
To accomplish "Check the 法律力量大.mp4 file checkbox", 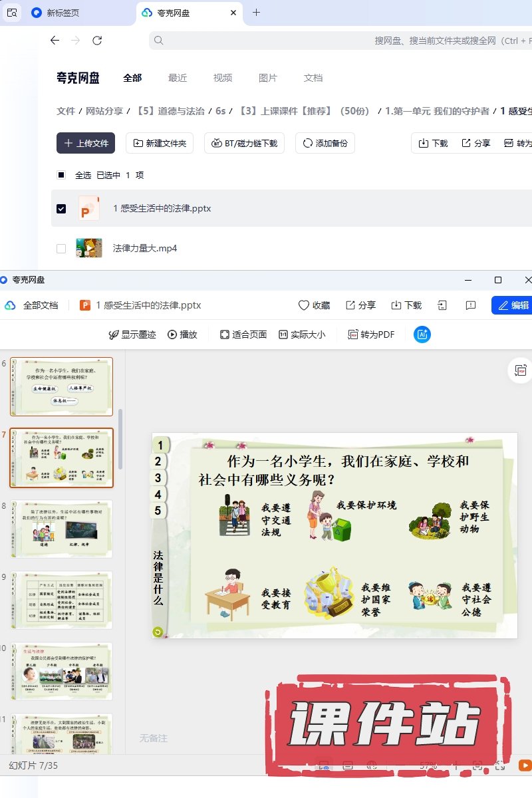I will pos(61,249).
